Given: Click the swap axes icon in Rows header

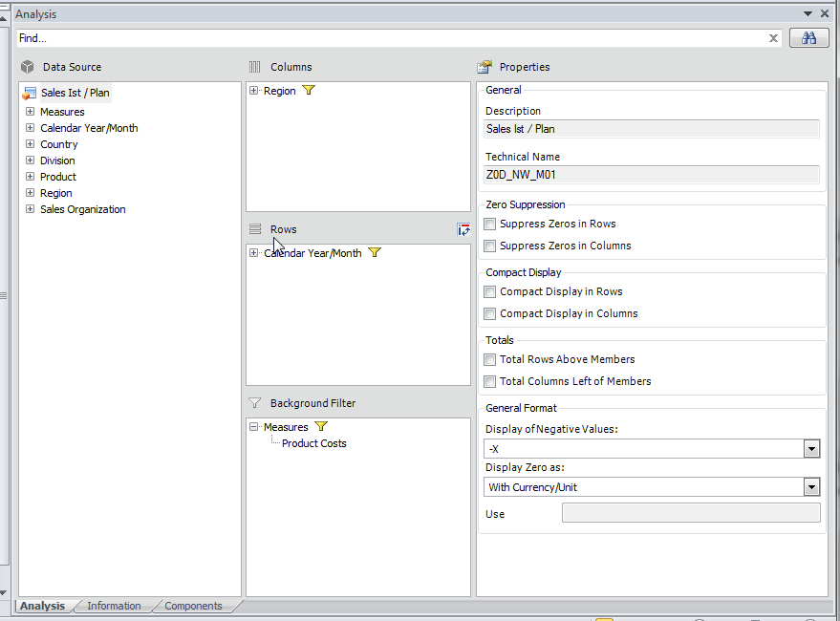Looking at the screenshot, I should click(463, 229).
